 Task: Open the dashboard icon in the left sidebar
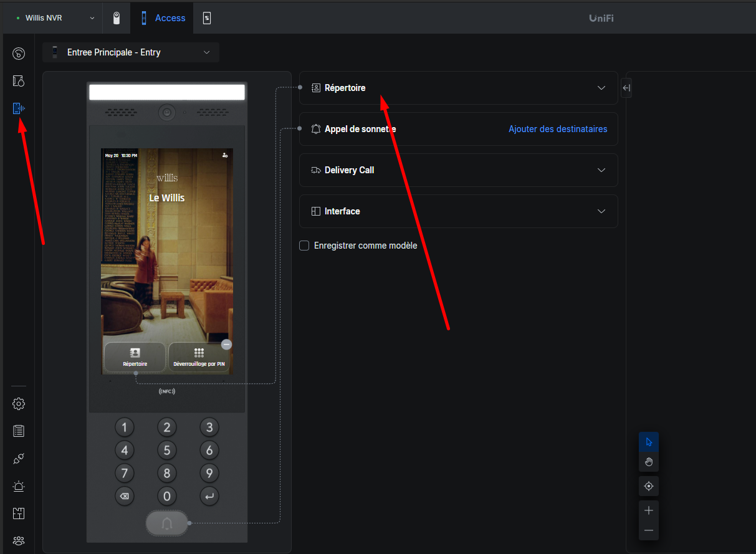[x=19, y=54]
